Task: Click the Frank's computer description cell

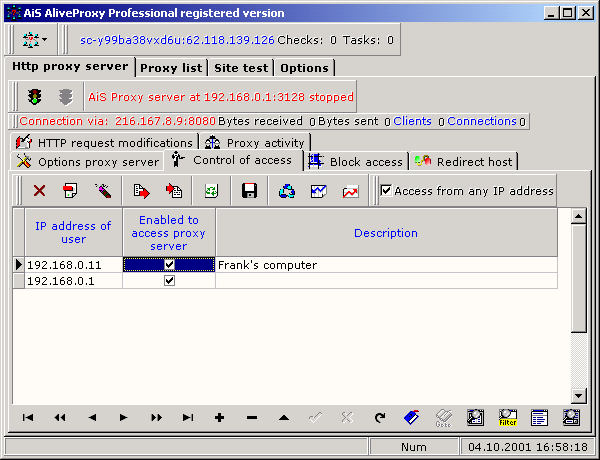Action: [x=386, y=264]
